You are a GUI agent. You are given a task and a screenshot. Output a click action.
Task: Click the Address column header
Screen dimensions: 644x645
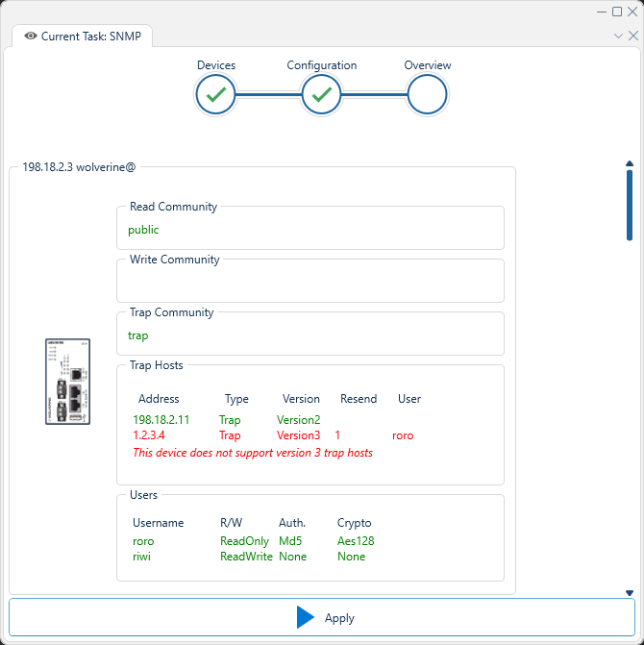159,399
